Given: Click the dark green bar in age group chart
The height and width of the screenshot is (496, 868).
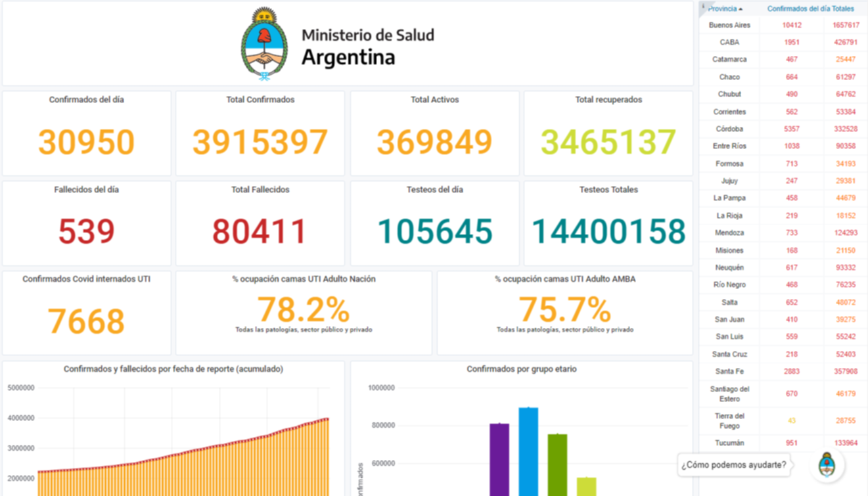Looking at the screenshot, I should click(x=557, y=465).
